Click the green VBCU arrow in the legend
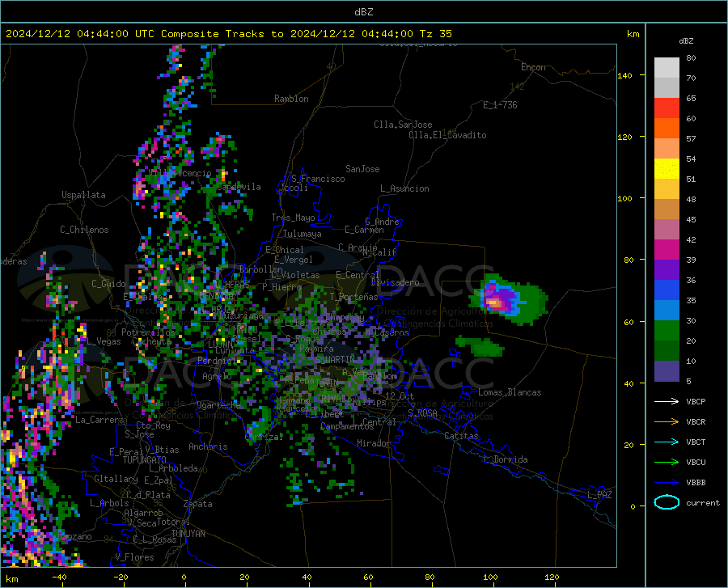 pos(667,463)
